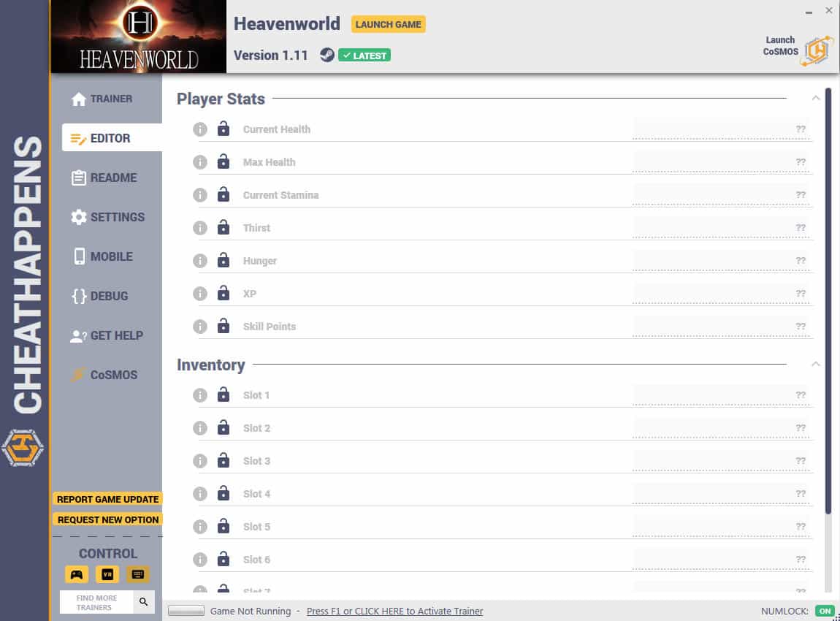840x621 pixels.
Task: Click the search magnifier for trainers
Action: (144, 602)
